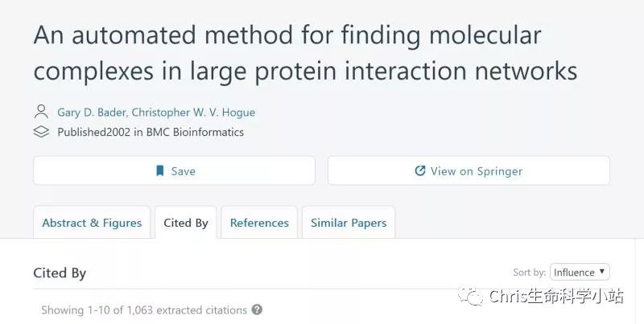
Task: Click the bookmark icon beside Save
Action: [160, 170]
